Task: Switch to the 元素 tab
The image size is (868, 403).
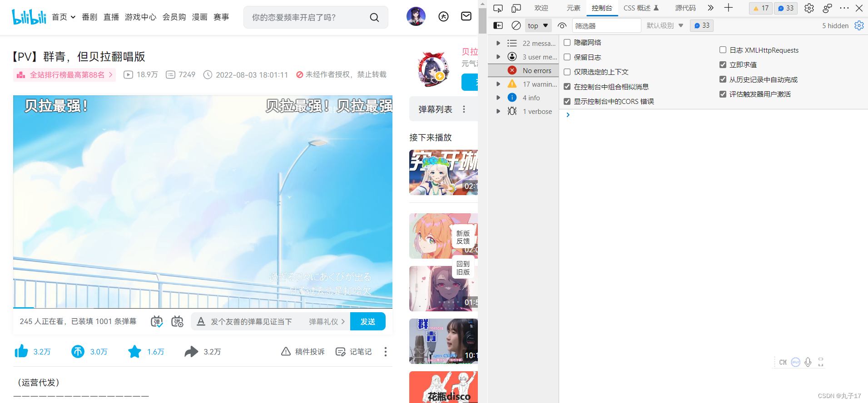Action: coord(573,8)
